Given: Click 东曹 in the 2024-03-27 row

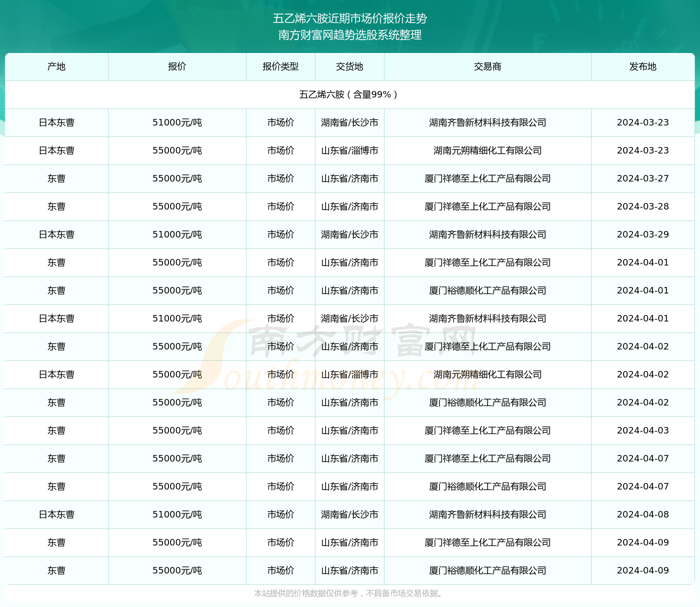Looking at the screenshot, I should pyautogui.click(x=56, y=178).
